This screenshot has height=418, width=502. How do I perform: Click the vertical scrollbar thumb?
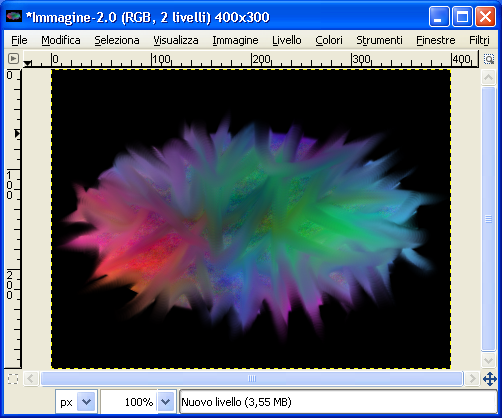[488, 219]
